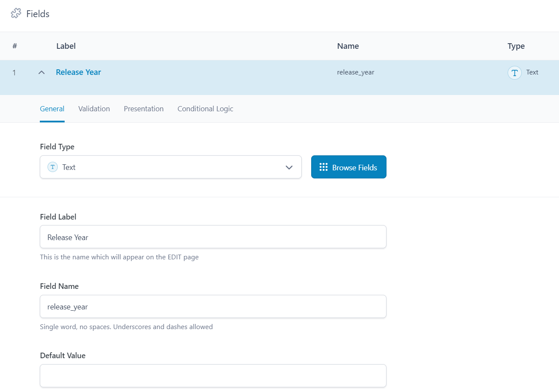
Task: Open the Field Type dropdown
Action: [x=171, y=167]
